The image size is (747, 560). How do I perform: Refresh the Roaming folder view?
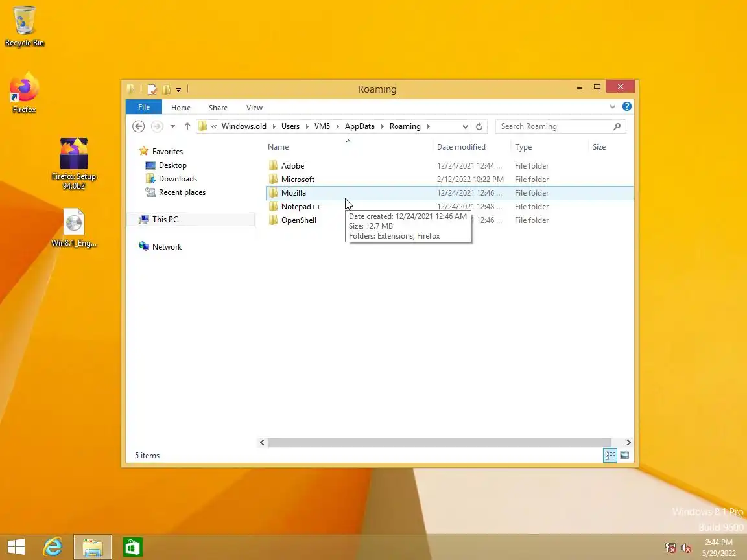coord(479,126)
